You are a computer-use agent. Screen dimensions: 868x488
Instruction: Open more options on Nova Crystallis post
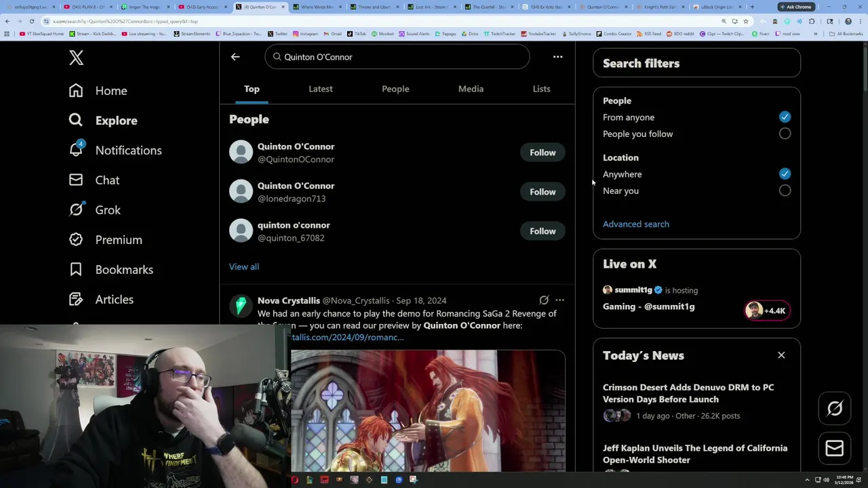(x=559, y=300)
